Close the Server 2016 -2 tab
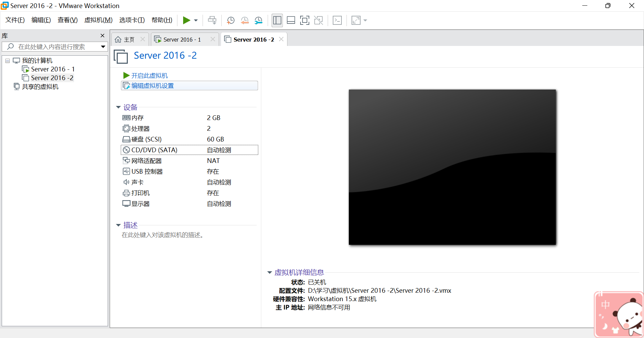 [281, 39]
